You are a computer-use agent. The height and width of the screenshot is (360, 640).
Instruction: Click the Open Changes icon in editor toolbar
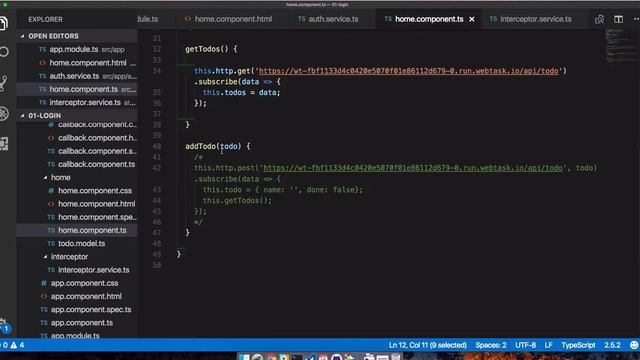pyautogui.click(x=599, y=19)
